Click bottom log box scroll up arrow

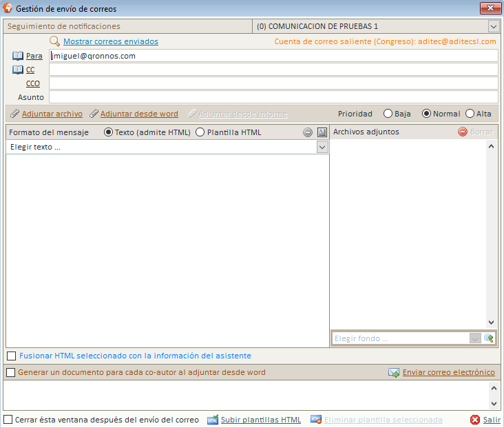coord(494,388)
